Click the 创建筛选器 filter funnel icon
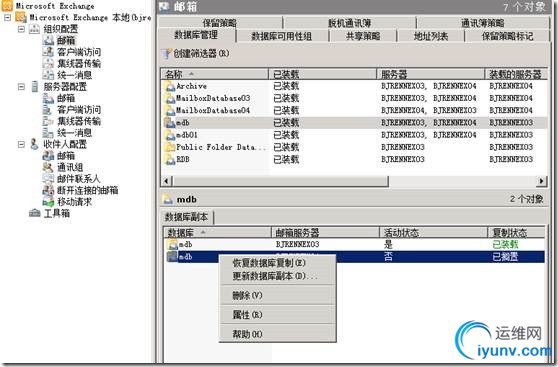 click(166, 54)
